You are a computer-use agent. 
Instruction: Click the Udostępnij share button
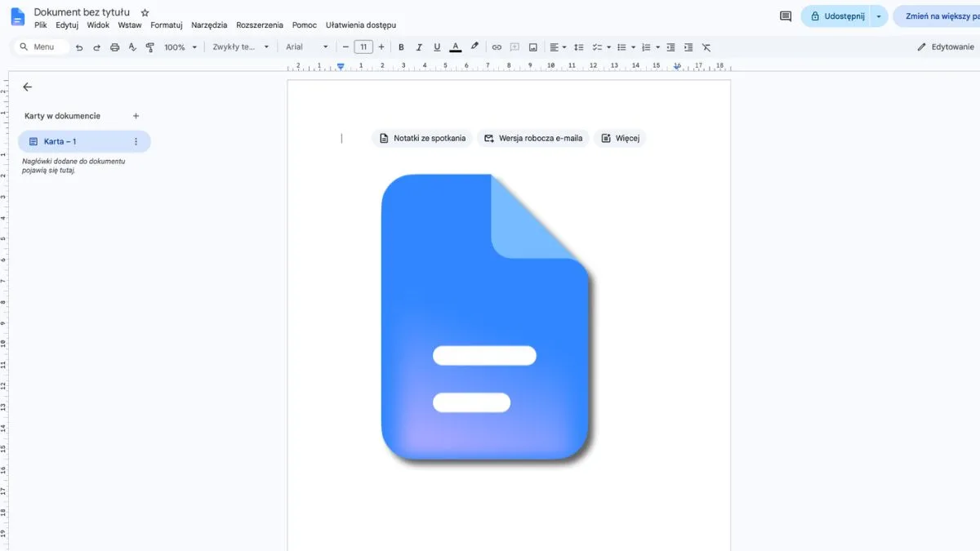click(835, 16)
